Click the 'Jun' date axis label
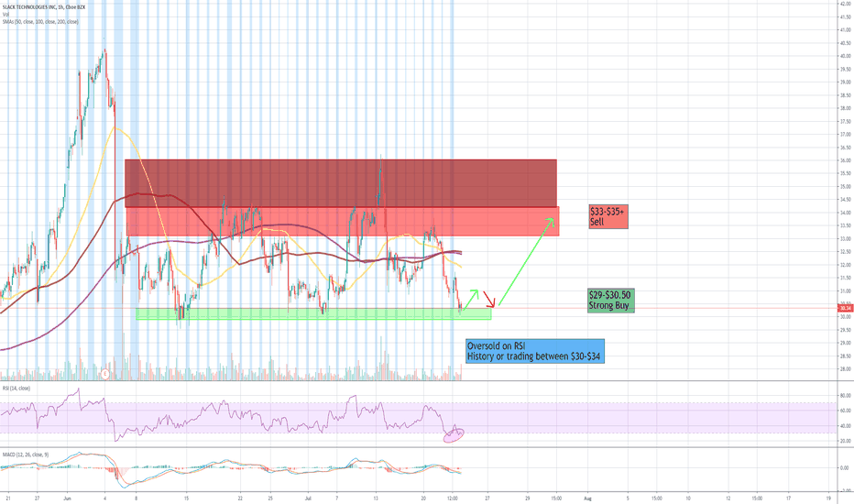The image size is (854, 504). point(68,498)
